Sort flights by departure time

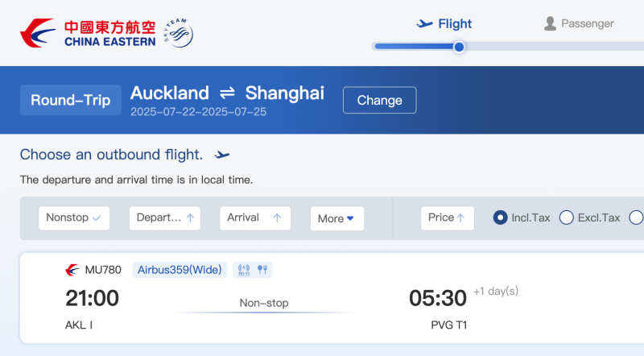[164, 217]
